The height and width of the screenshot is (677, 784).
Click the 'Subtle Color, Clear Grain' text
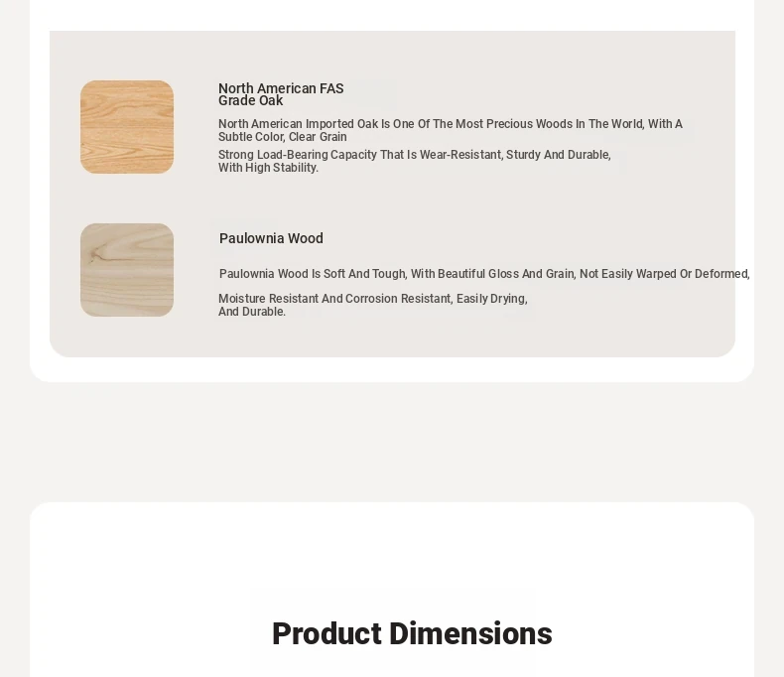tap(283, 137)
